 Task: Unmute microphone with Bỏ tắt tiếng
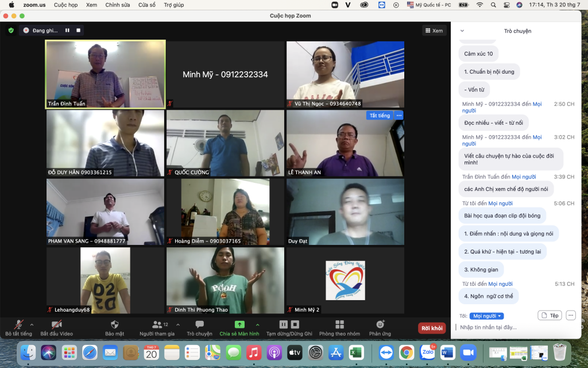pos(18,328)
